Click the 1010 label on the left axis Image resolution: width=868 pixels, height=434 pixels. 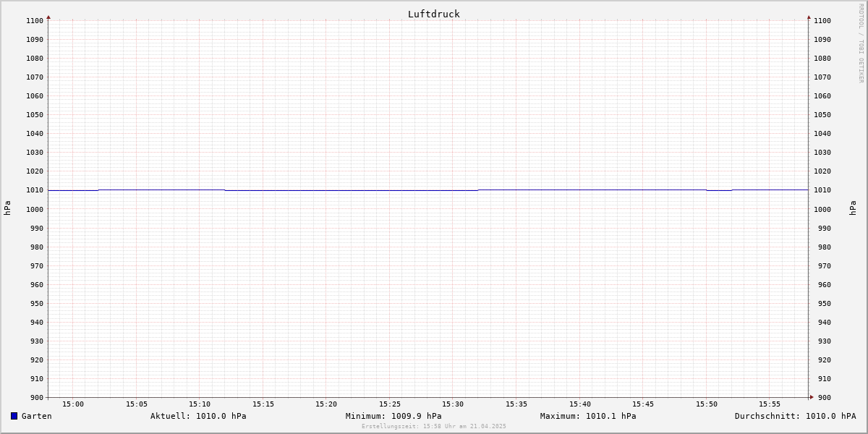(x=35, y=190)
